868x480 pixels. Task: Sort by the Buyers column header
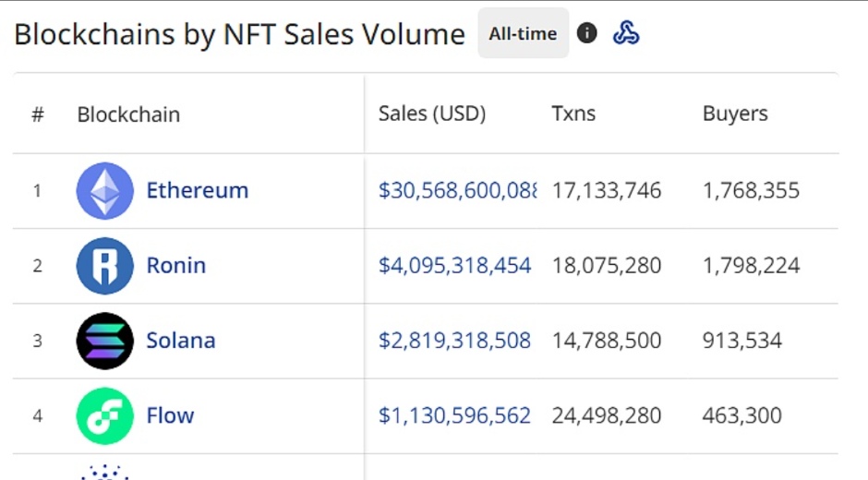(x=735, y=114)
